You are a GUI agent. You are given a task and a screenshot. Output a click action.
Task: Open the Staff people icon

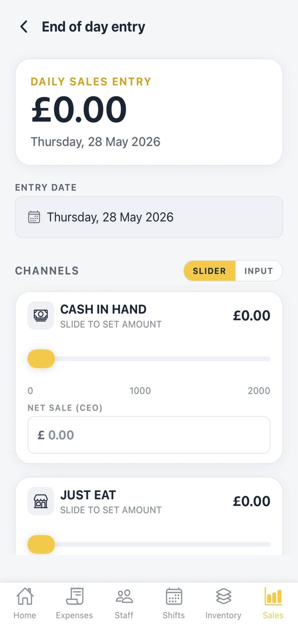[124, 596]
